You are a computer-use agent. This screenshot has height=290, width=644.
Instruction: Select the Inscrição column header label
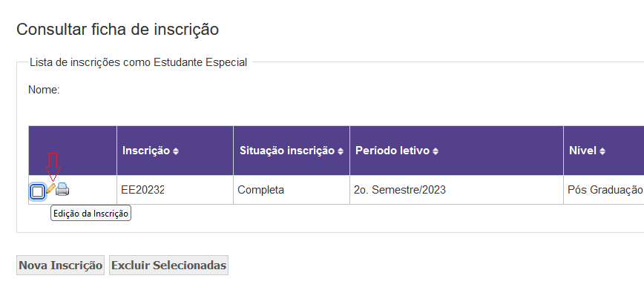(x=146, y=151)
